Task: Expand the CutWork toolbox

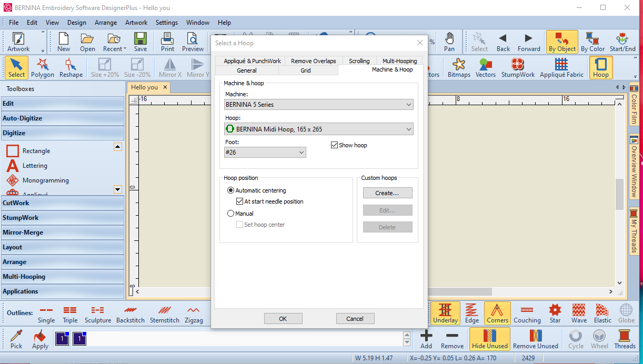Action: pyautogui.click(x=63, y=203)
